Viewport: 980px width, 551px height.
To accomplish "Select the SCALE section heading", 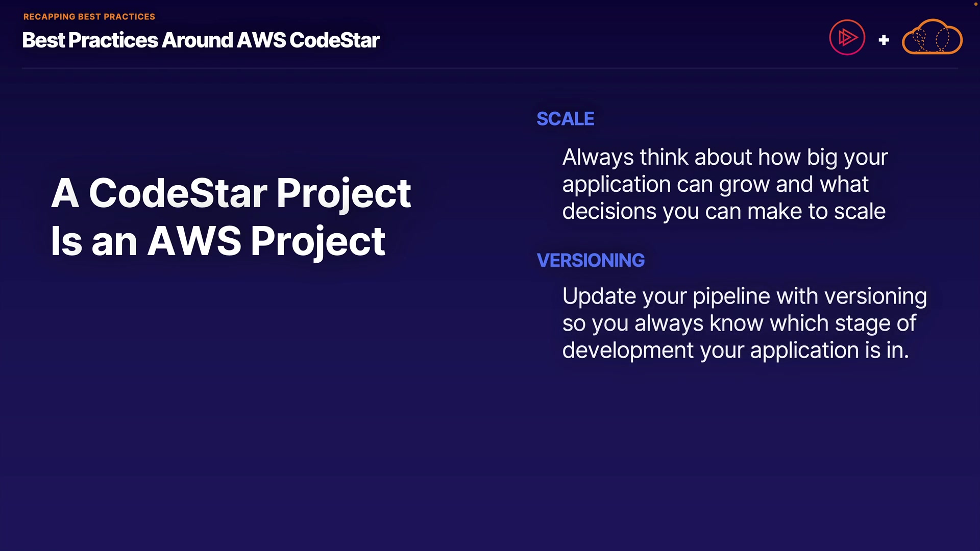I will click(565, 119).
